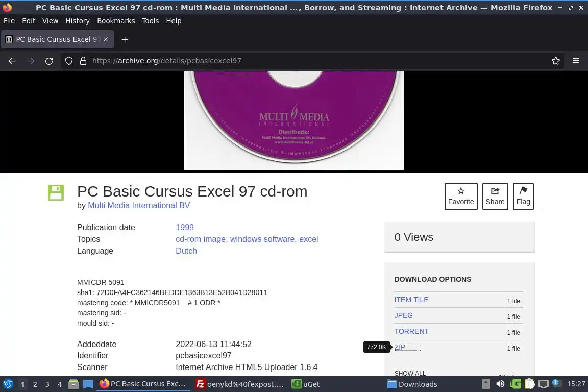Download the JPEG option
Viewport: 588px width, 392px height.
[404, 315]
